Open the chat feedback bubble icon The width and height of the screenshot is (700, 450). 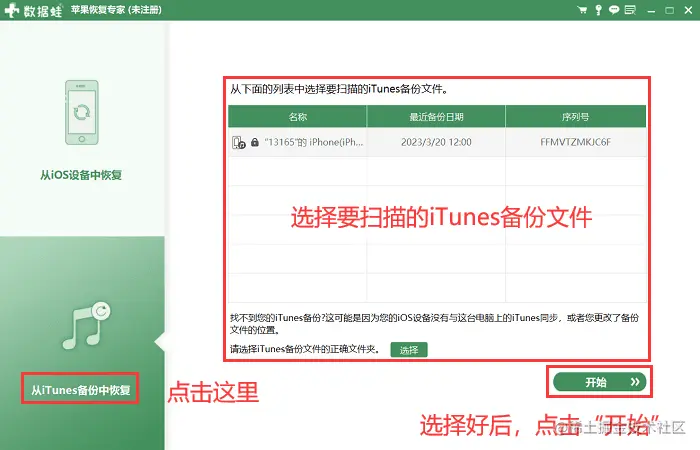[614, 10]
